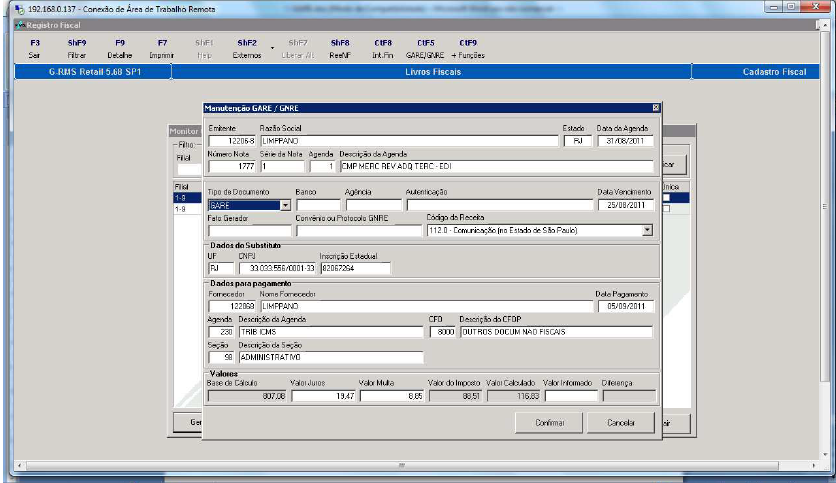Click the Data Vencimento field
Image resolution: width=836 pixels, height=483 pixels.
(625, 205)
